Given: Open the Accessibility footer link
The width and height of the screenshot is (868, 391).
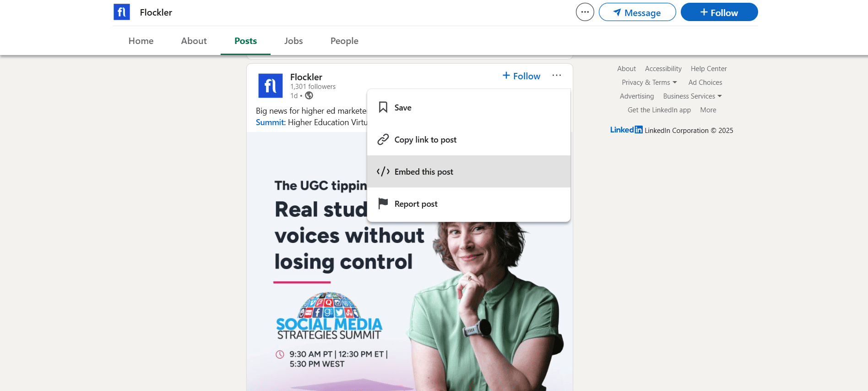Looking at the screenshot, I should (663, 69).
